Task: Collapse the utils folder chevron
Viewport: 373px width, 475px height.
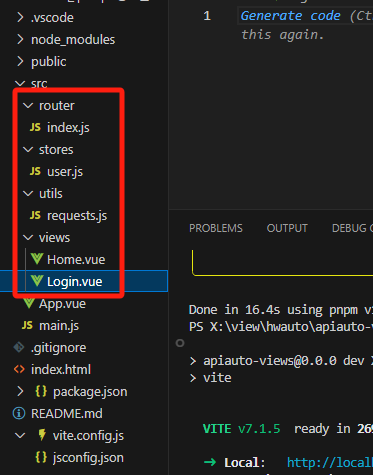Action: (x=28, y=193)
